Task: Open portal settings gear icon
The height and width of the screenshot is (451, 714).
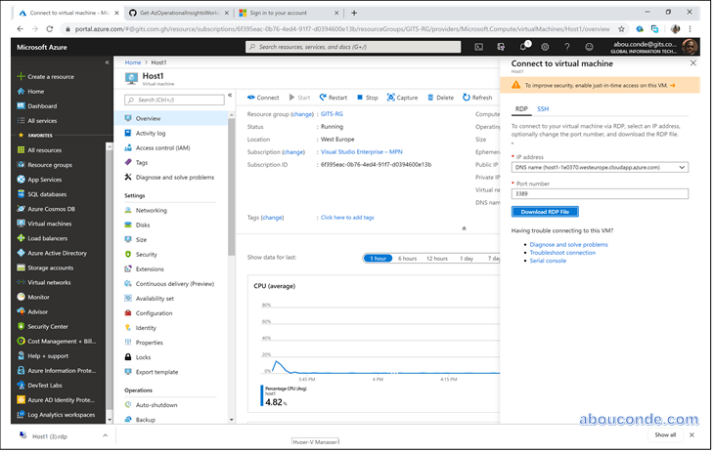Action: (x=546, y=47)
